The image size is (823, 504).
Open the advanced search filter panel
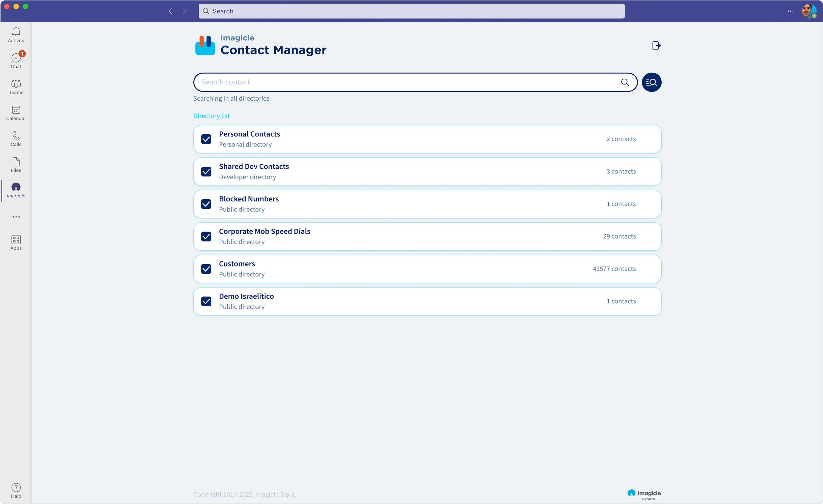tap(651, 82)
